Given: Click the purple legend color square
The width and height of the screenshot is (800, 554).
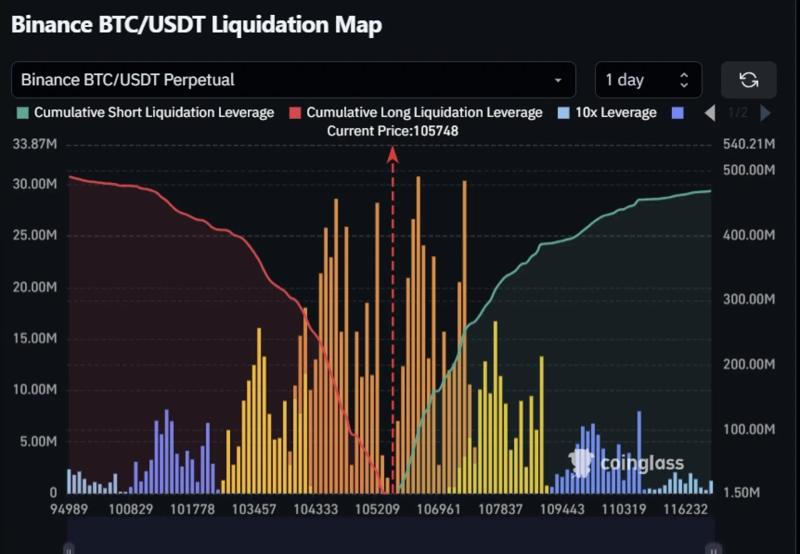Looking at the screenshot, I should pos(680,113).
